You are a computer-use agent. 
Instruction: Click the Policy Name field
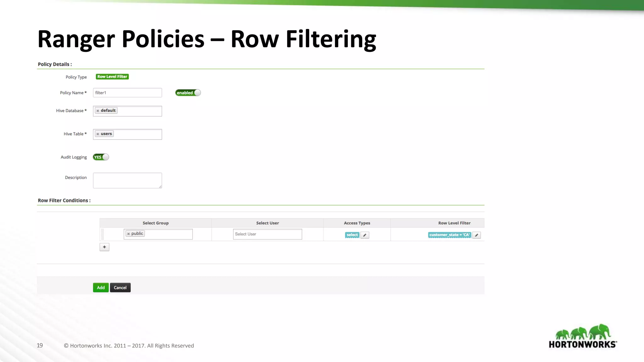[x=127, y=93]
